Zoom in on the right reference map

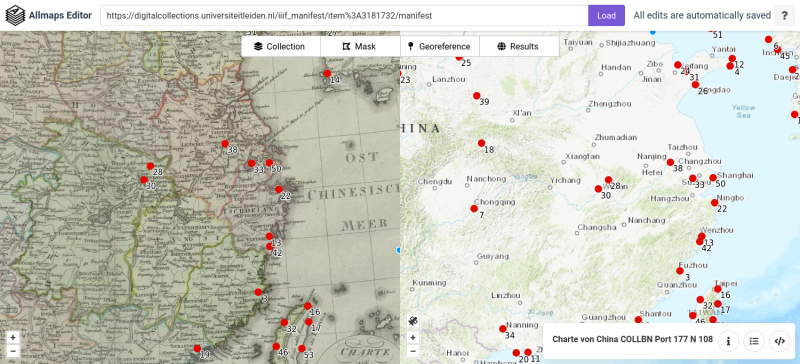coord(413,337)
